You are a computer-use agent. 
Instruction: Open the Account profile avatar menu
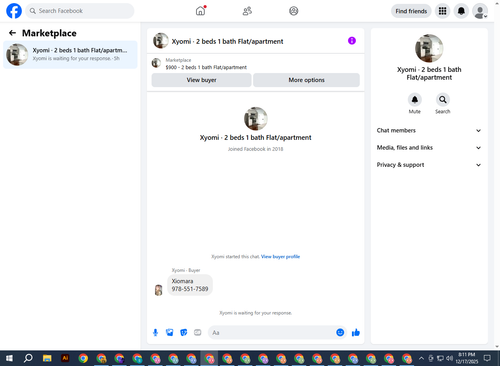[x=480, y=11]
